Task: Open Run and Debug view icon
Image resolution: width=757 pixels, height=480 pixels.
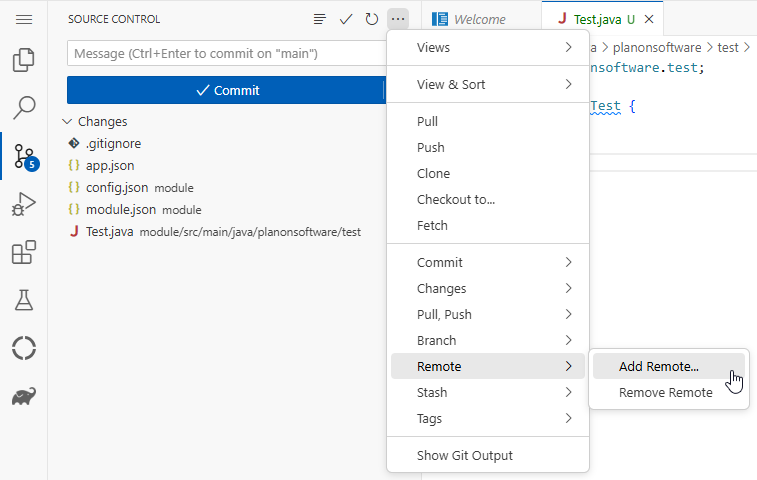Action: (x=24, y=205)
